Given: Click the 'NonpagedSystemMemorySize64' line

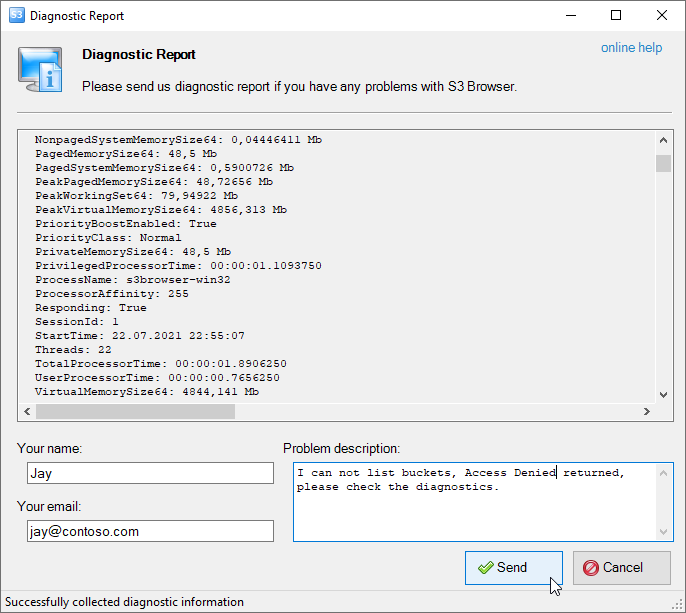Looking at the screenshot, I should [x=178, y=140].
